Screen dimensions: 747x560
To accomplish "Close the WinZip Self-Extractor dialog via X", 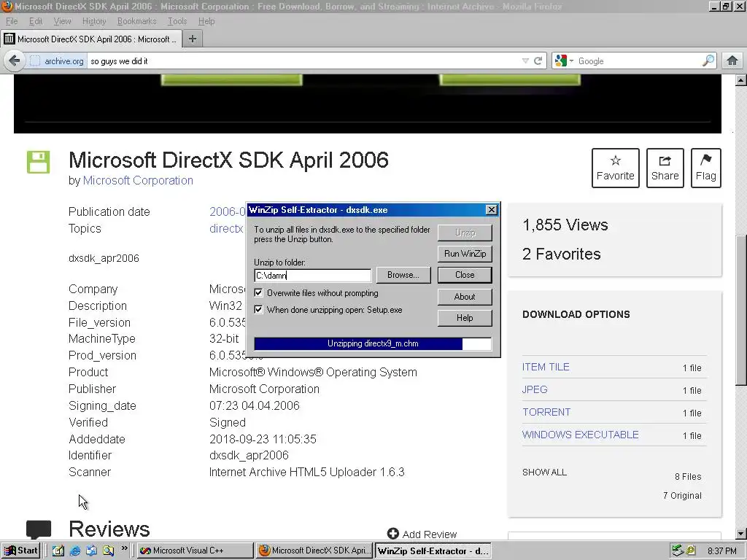I will coord(491,210).
